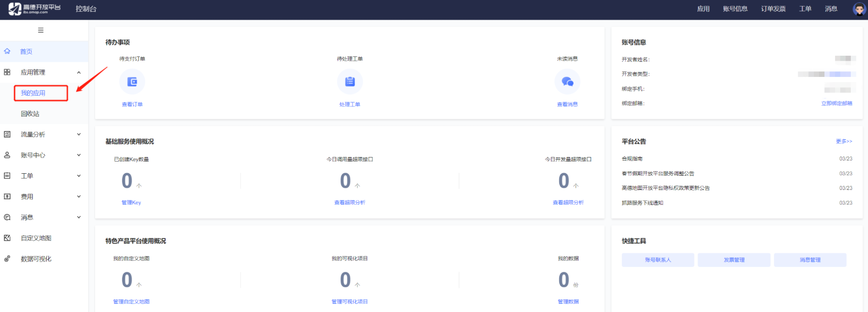Screen dimensions: 868x312
Task: Click the 立即绑定邮箱 link
Action: [x=836, y=103]
